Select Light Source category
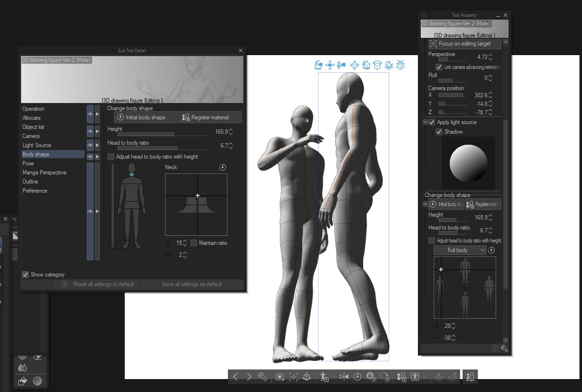 click(36, 145)
